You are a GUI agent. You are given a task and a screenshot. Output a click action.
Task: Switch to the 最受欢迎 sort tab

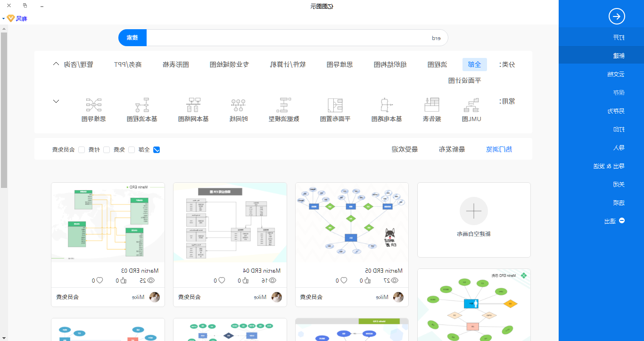click(405, 149)
